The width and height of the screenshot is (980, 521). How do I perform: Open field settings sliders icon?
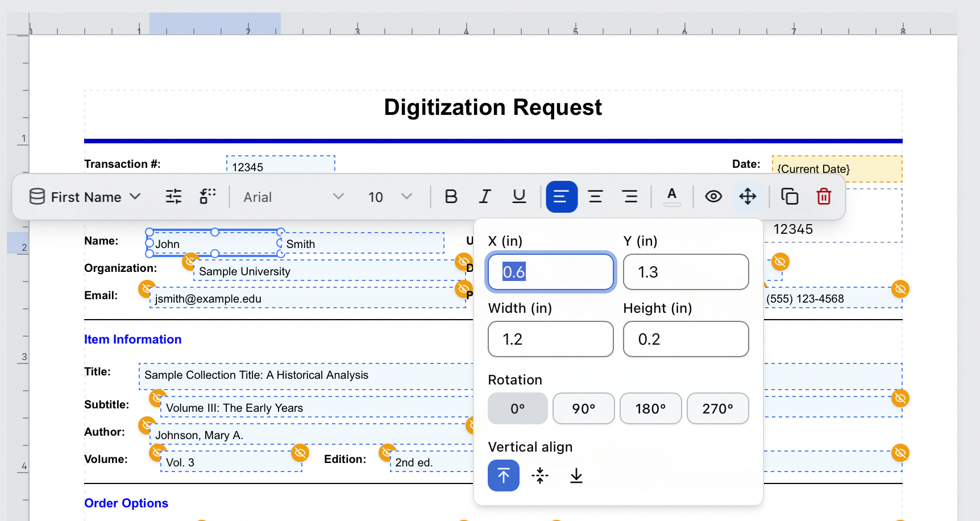(173, 197)
